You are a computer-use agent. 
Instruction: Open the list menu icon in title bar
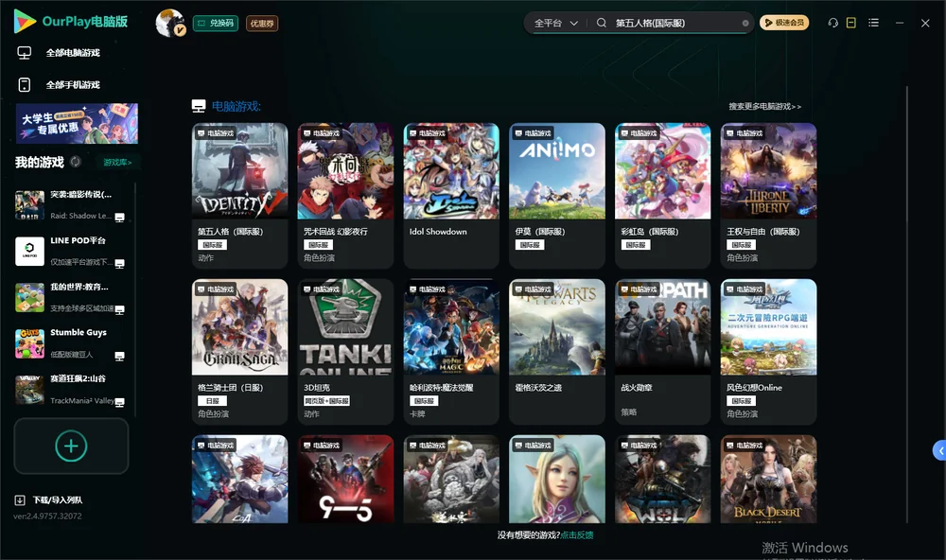coord(873,23)
